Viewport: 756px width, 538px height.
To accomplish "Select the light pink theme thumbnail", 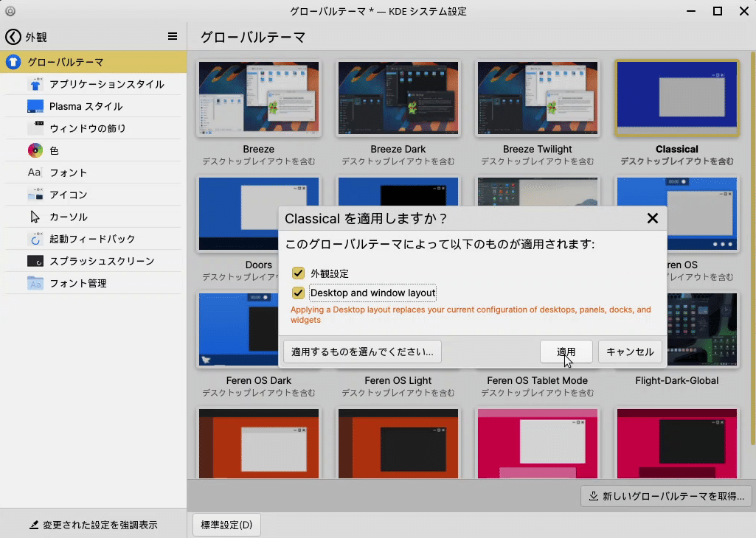I will point(538,444).
